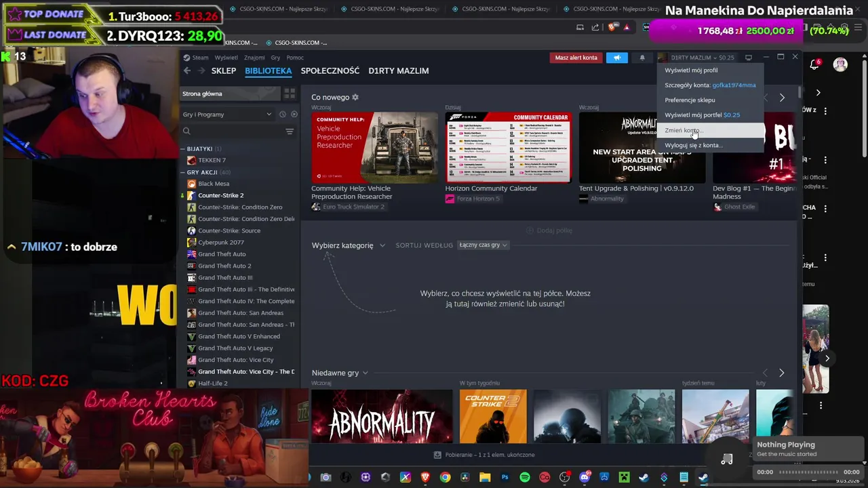Image resolution: width=868 pixels, height=488 pixels.
Task: Switch to the SPOŁECZNOŚĆ tab
Action: tap(330, 70)
